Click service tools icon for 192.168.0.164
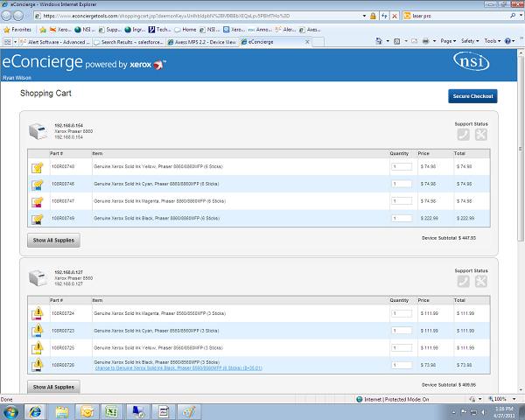The height and width of the screenshot is (420, 525). click(480, 135)
